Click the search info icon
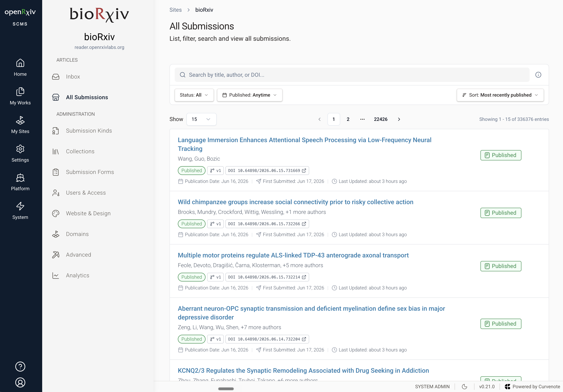563x392 pixels. (x=538, y=75)
